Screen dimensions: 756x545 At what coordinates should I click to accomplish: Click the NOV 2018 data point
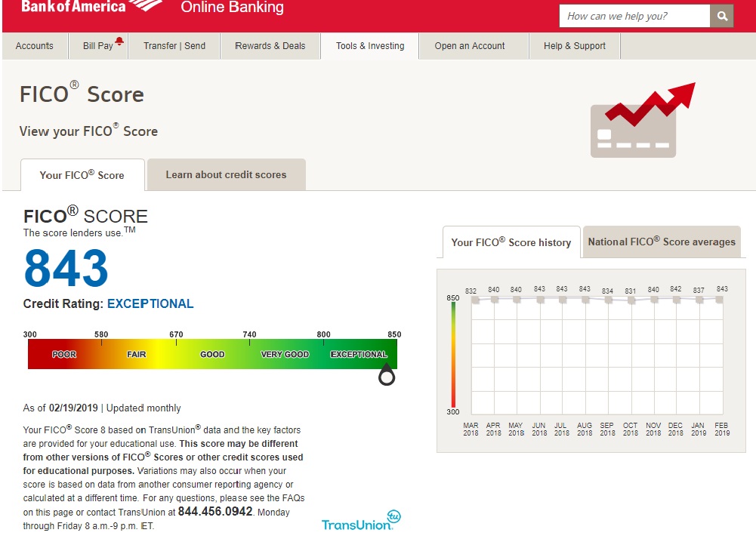pyautogui.click(x=654, y=299)
